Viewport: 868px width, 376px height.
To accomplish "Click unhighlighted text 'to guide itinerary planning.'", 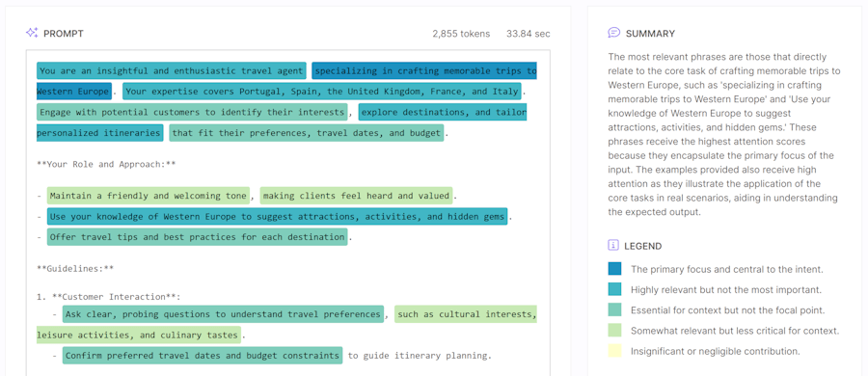I will pos(420,356).
